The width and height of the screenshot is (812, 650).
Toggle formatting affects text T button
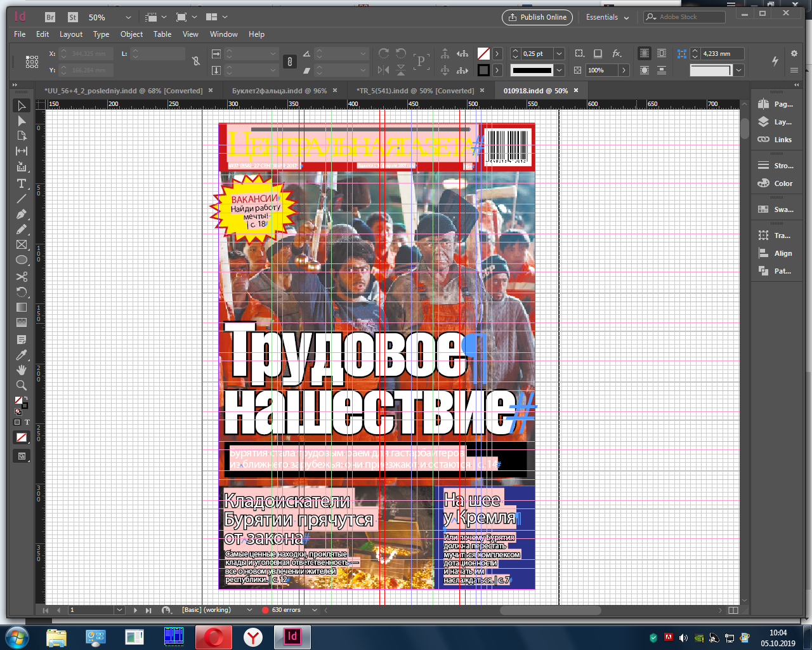tap(27, 422)
